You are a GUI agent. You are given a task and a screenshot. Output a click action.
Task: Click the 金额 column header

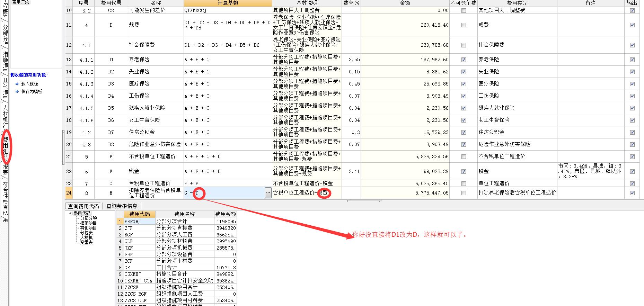pos(405,3)
